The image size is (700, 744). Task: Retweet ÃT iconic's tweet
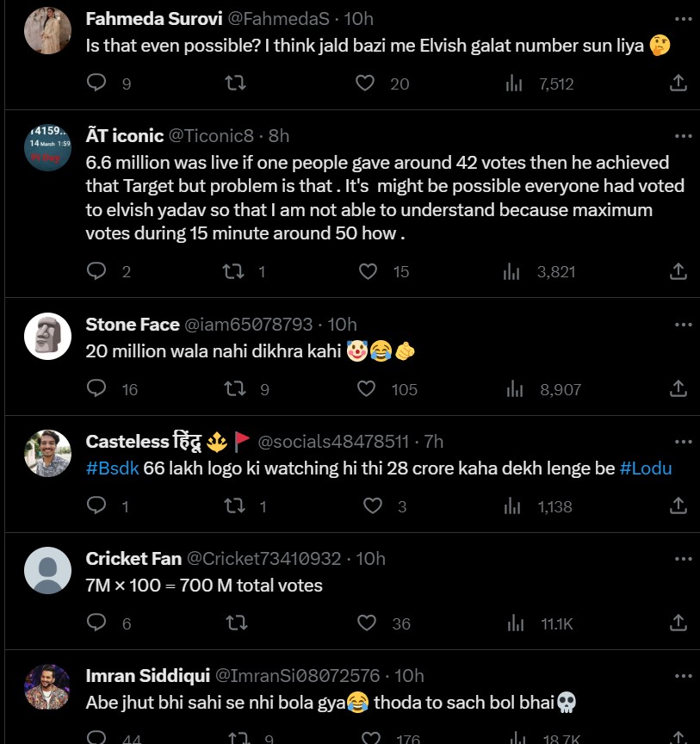coord(233,271)
